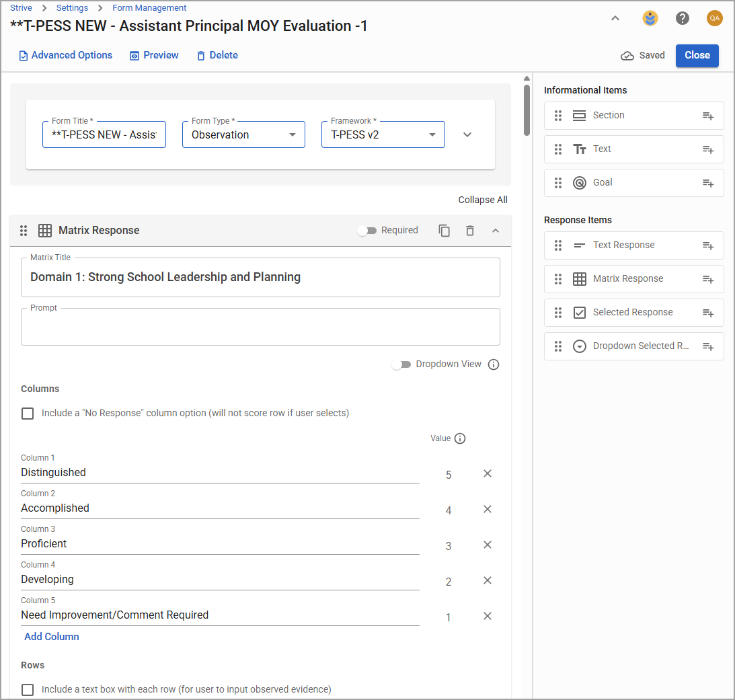This screenshot has height=700, width=735.
Task: Edit the value 5 for Distinguished
Action: point(449,475)
